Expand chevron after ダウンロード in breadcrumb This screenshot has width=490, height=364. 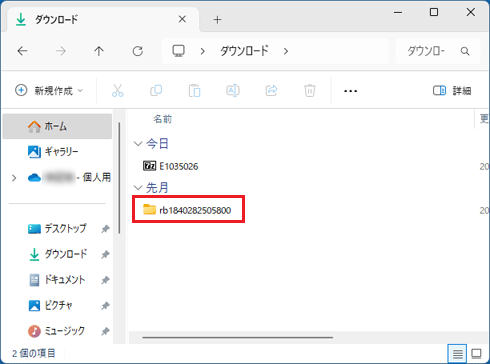point(286,51)
